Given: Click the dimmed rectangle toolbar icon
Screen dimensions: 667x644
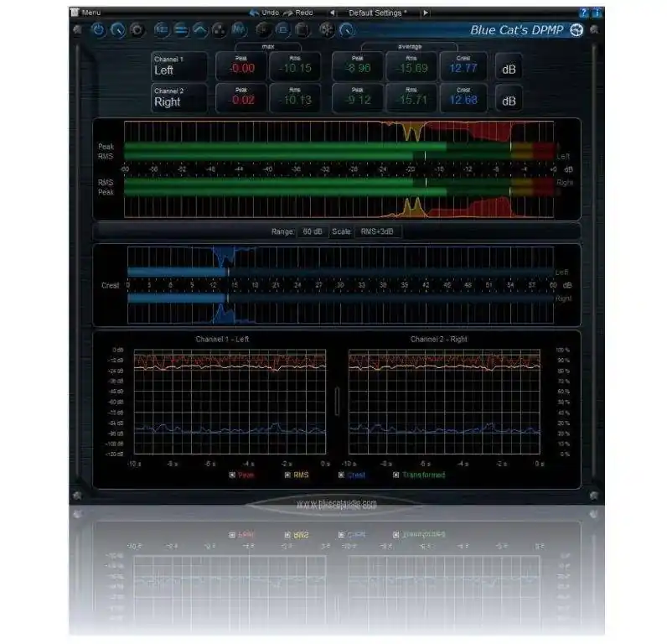Looking at the screenshot, I should click(282, 30).
